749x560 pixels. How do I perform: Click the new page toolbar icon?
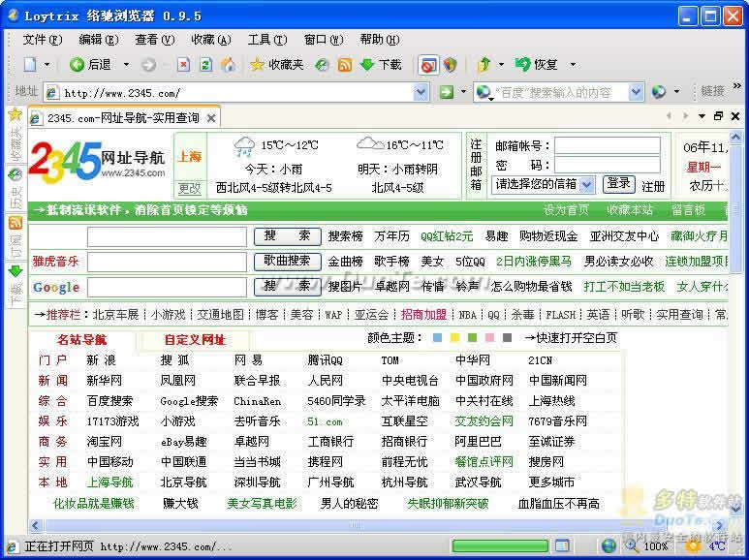tap(30, 64)
